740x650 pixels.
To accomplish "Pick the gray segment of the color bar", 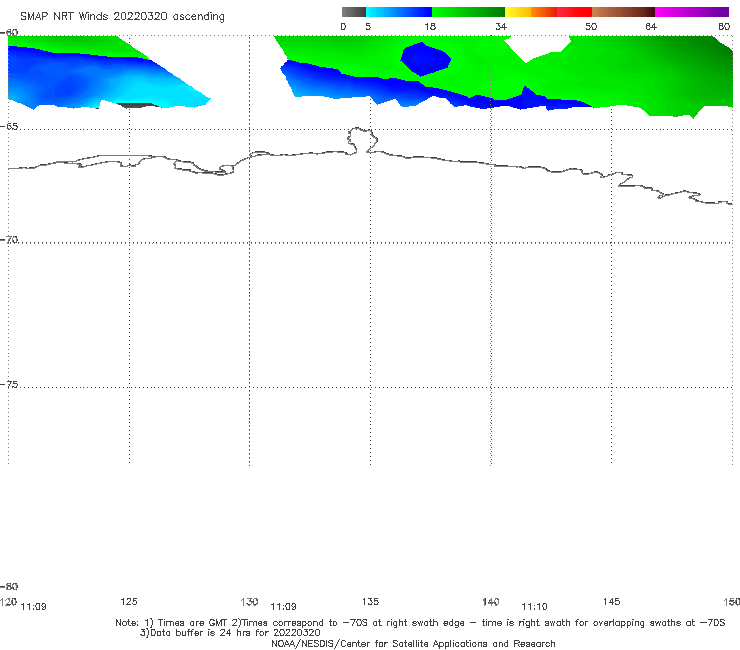I will click(x=354, y=12).
